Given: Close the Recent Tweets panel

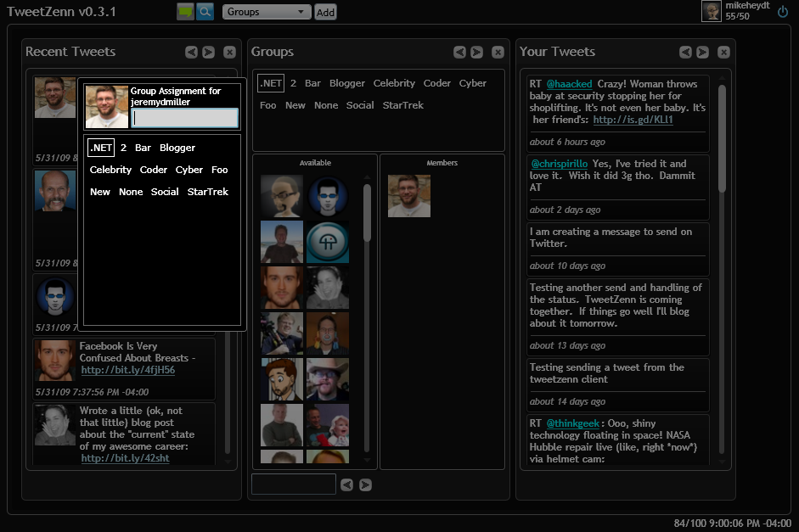Looking at the screenshot, I should [230, 52].
